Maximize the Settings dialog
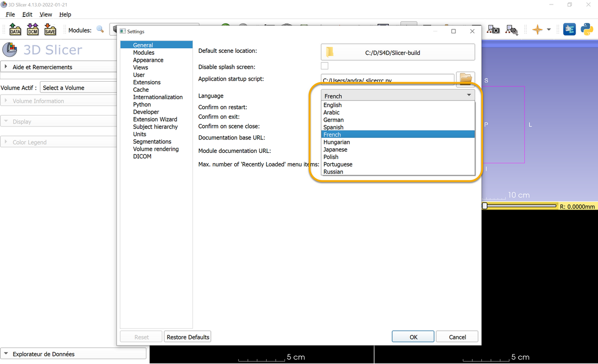The image size is (598, 364). pos(453,31)
